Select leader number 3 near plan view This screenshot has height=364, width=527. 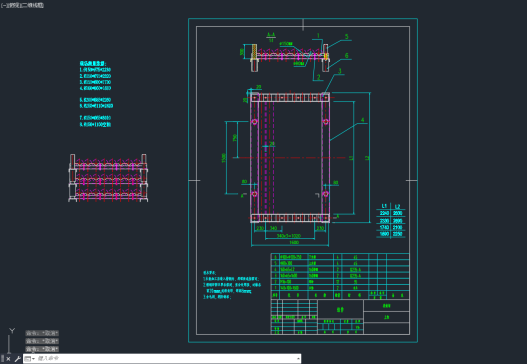tap(339, 71)
